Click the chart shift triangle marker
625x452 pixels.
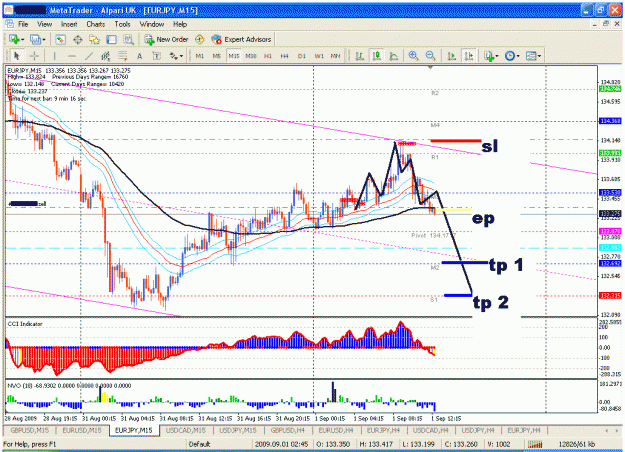[430, 67]
